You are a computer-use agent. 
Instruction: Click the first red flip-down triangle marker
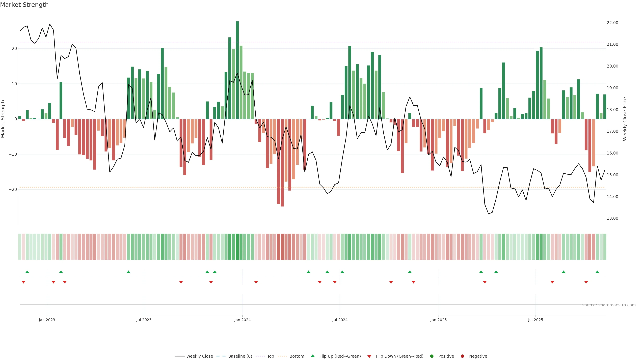click(23, 282)
